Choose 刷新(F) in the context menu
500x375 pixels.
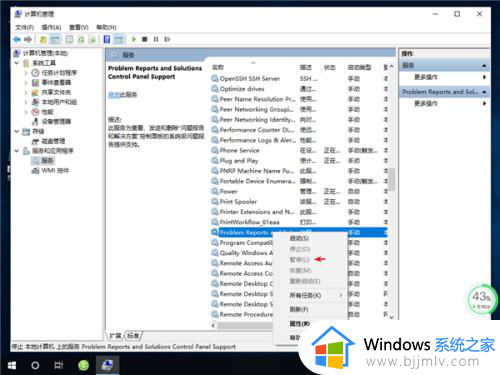(x=299, y=310)
